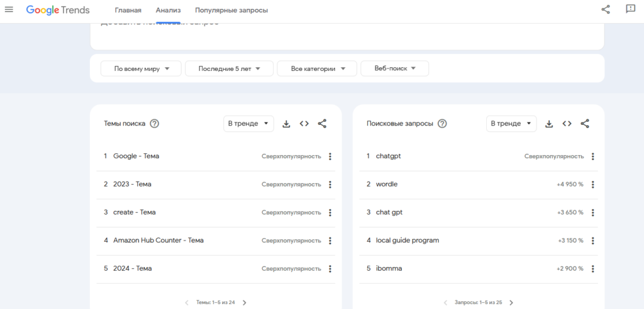Open more options for ibomma query row
Image resolution: width=644 pixels, height=309 pixels.
592,269
